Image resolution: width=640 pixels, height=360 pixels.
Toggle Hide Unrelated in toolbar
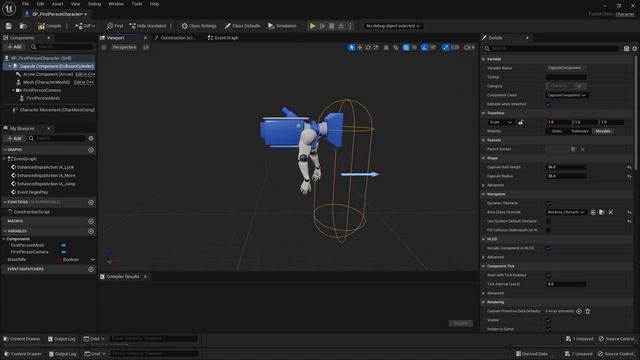pos(148,26)
